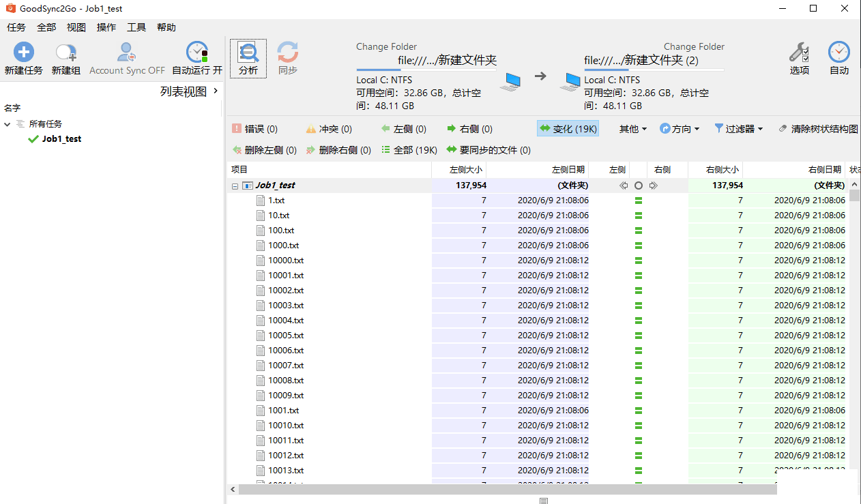This screenshot has height=504, width=861.
Task: Click the horizontal scrollbar thumb
Action: point(508,489)
